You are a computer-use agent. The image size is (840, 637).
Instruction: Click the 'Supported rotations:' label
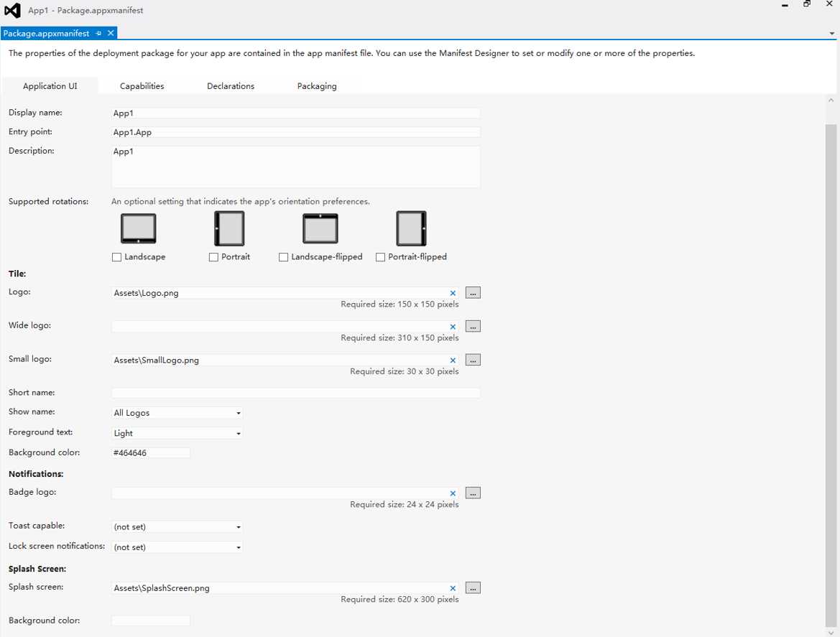coord(49,202)
